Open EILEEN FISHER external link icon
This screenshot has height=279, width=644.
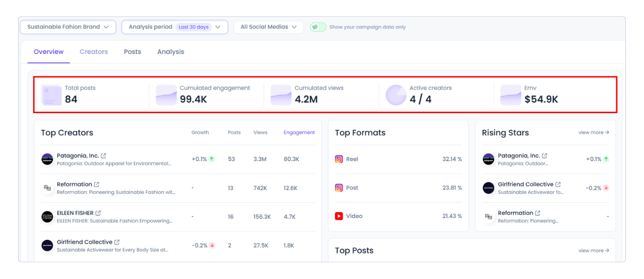tap(98, 213)
